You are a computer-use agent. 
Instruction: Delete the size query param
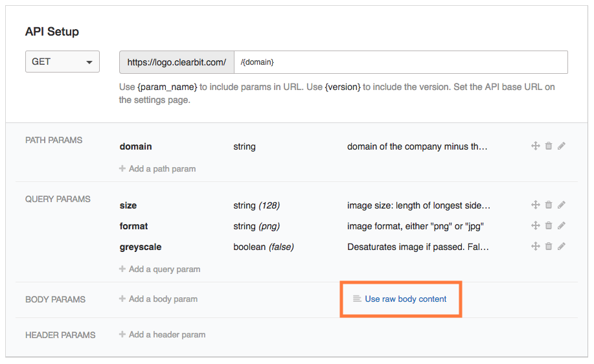(549, 205)
